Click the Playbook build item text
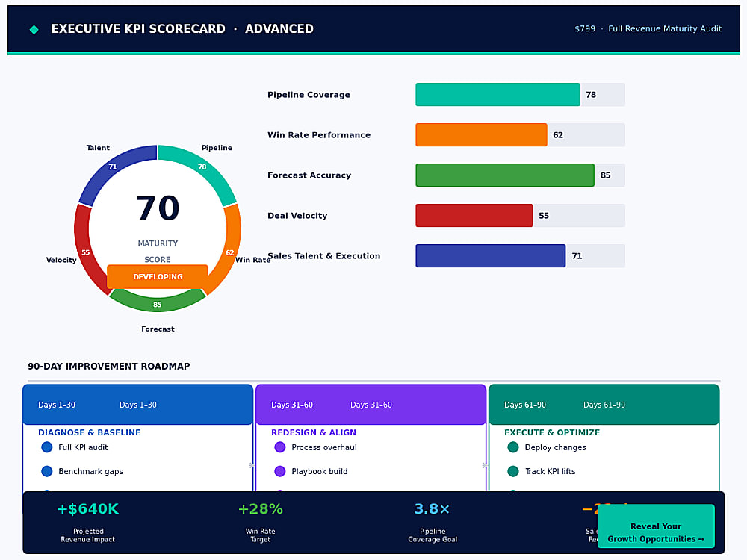747x560 pixels. click(320, 471)
